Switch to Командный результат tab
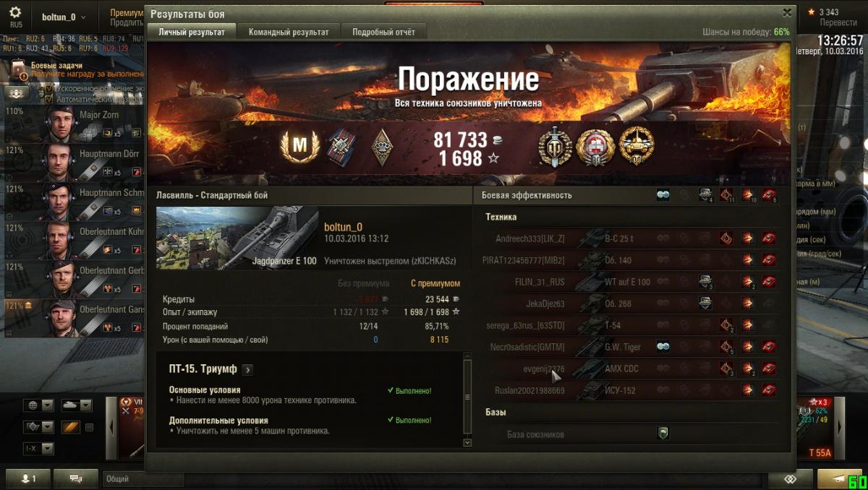This screenshot has height=490, width=868. pos(289,32)
